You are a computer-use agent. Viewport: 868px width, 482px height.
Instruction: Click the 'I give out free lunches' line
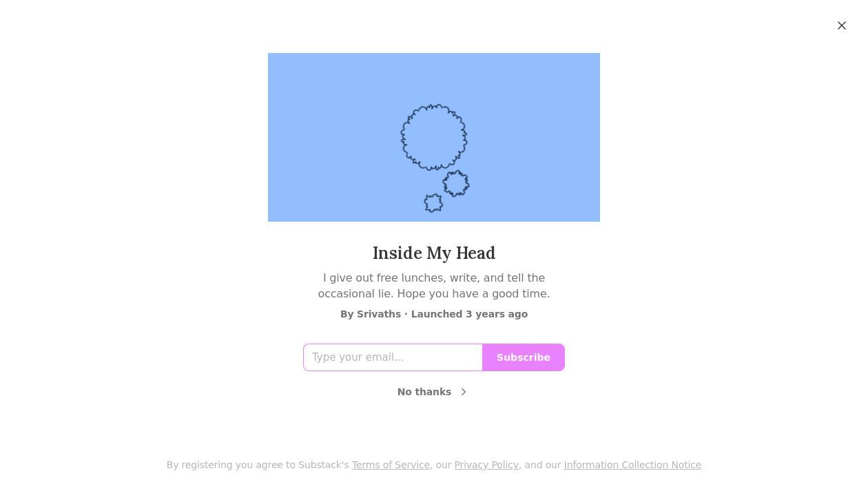(x=434, y=277)
